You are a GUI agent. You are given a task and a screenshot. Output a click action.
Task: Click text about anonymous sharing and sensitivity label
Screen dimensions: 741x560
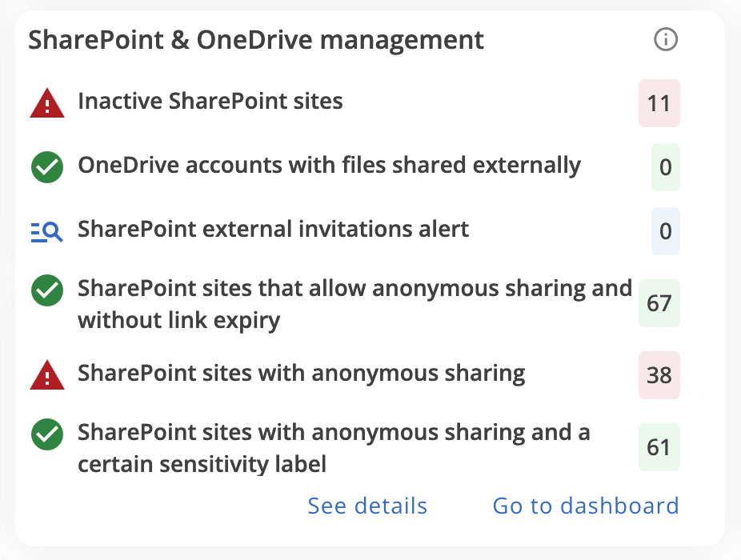coord(334,448)
